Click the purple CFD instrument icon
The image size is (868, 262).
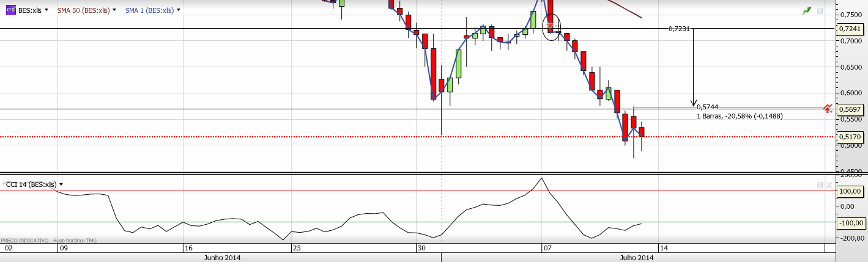coord(10,10)
